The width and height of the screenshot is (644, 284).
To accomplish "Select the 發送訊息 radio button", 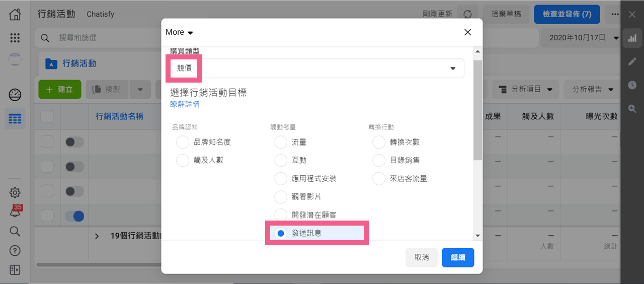I will coord(281,233).
